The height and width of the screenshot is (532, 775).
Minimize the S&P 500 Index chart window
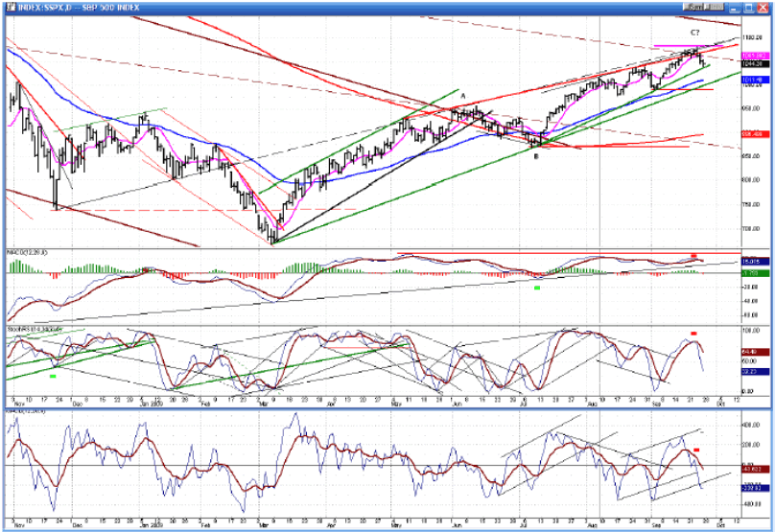[x=735, y=8]
